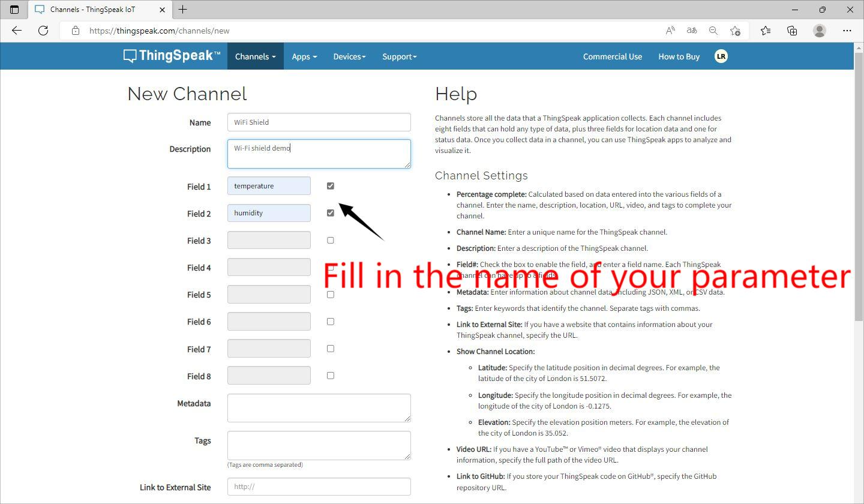Click the Field 2 humidity input
The width and height of the screenshot is (864, 504).
click(x=269, y=213)
